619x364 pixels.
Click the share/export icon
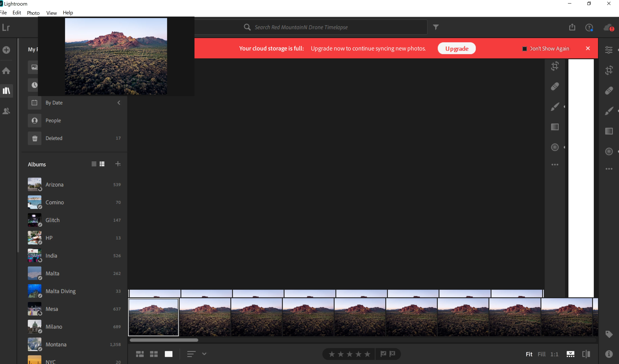572,27
